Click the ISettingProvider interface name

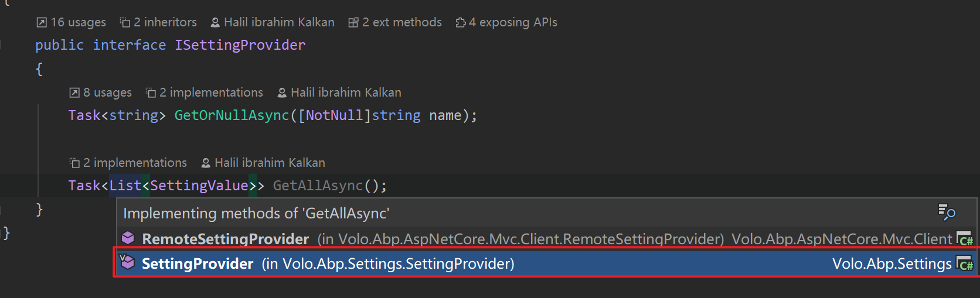(240, 45)
